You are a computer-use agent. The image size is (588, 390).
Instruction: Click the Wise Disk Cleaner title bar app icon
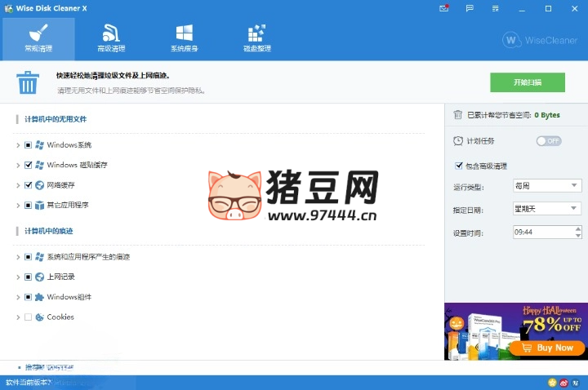8,8
